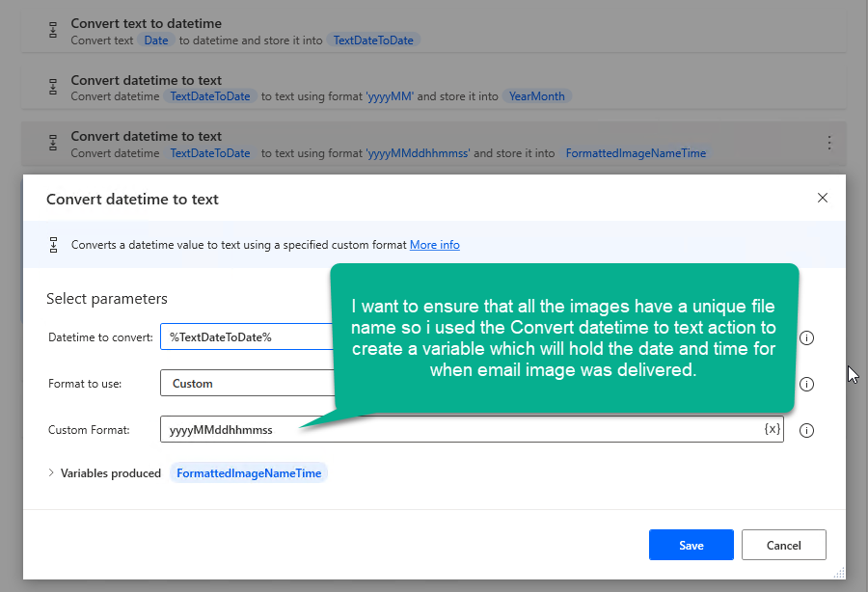Open the Format to use dropdown
Screen dimensions: 868x592
pyautogui.click(x=248, y=383)
